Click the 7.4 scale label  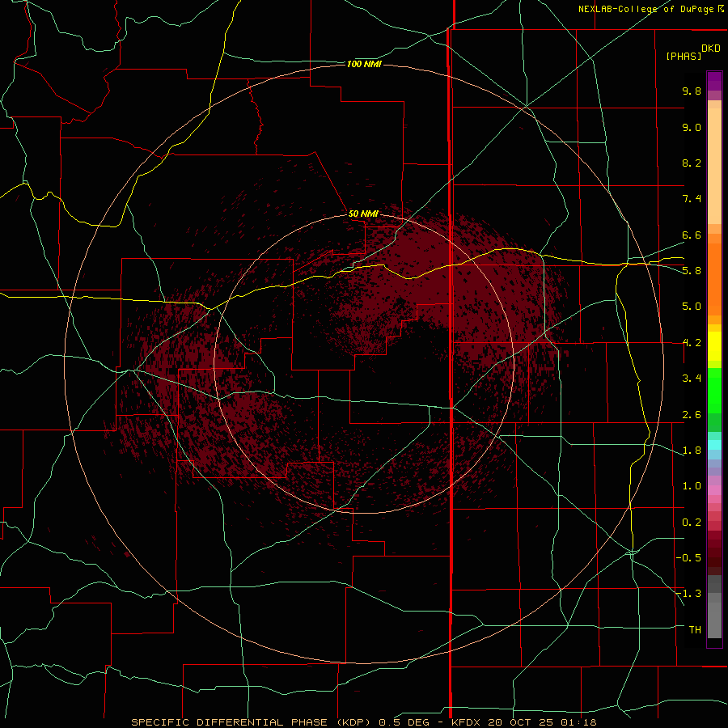[x=692, y=199]
